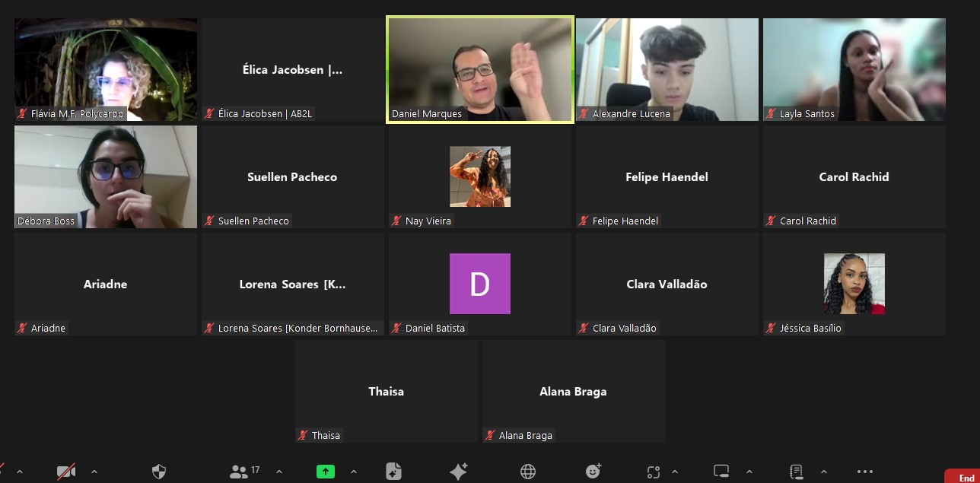Click the large Ariadne tile name
The width and height of the screenshot is (980, 483).
point(105,284)
